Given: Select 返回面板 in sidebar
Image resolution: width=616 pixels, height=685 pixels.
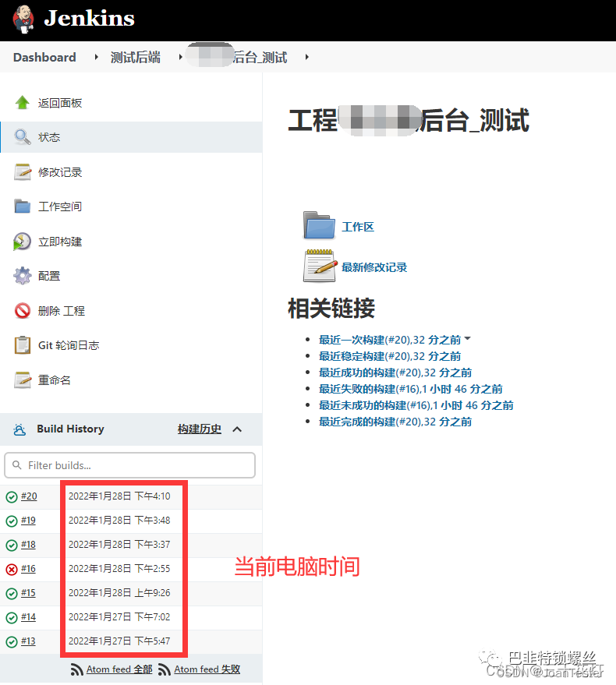Looking at the screenshot, I should click(60, 103).
